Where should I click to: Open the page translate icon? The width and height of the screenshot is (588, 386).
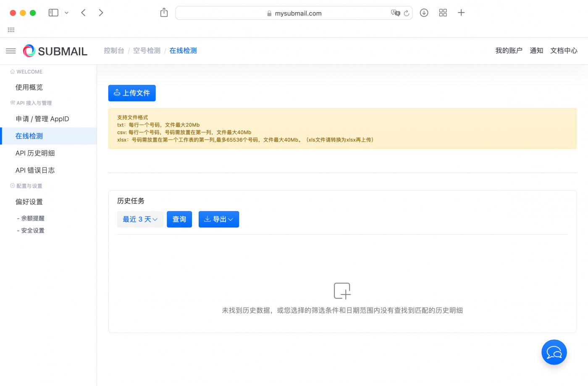tap(395, 13)
